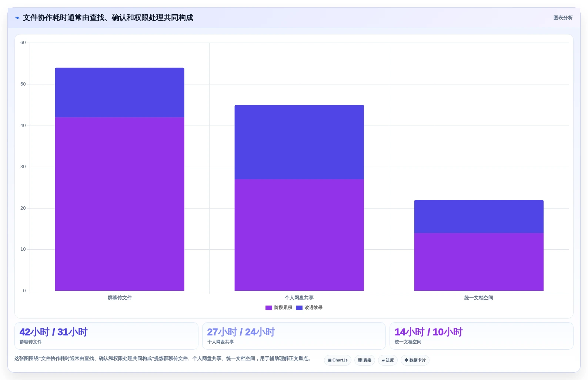Click the 群聊传文件 x-axis label
Screen dimensions: 588x380
tap(120, 298)
